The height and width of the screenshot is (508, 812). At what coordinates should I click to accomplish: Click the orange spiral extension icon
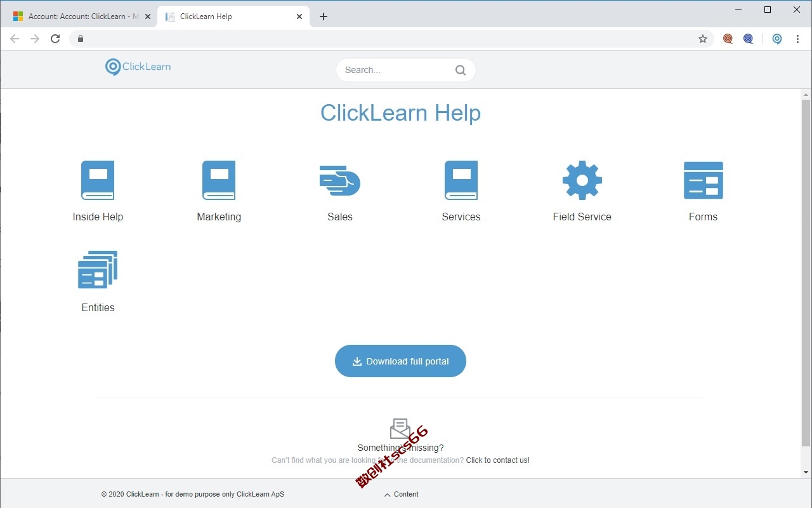pyautogui.click(x=728, y=39)
